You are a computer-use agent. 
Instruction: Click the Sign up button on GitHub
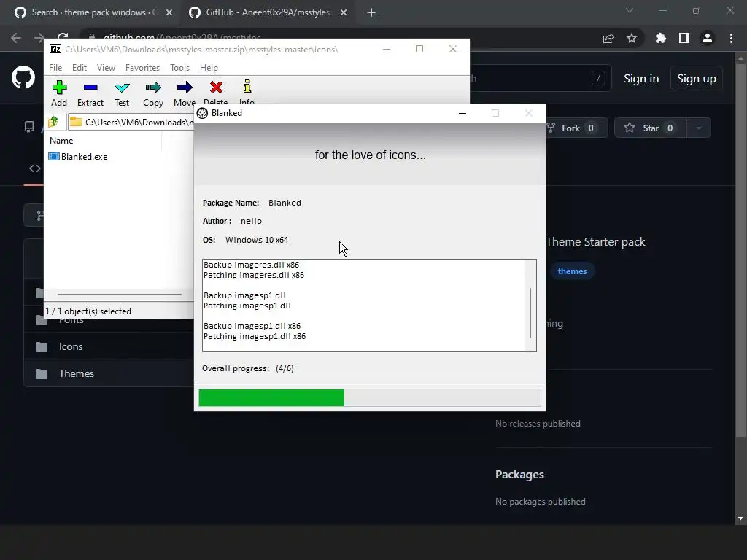pyautogui.click(x=696, y=79)
